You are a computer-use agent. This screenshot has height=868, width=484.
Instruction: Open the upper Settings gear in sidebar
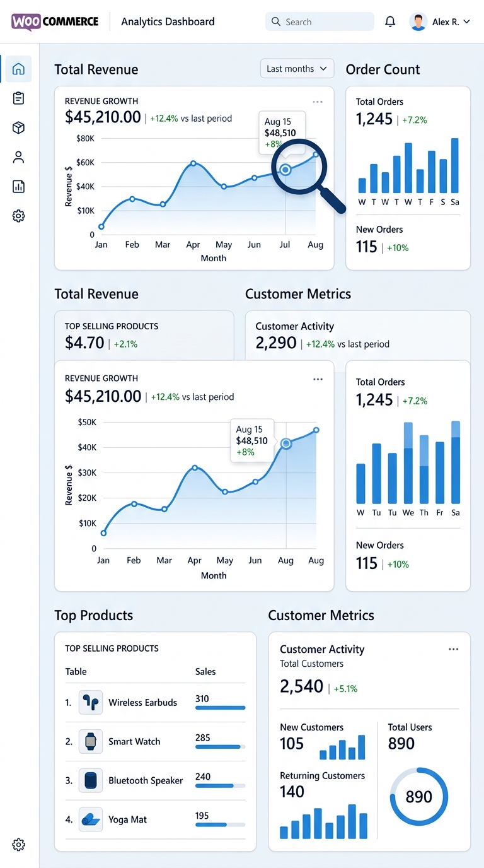[18, 216]
